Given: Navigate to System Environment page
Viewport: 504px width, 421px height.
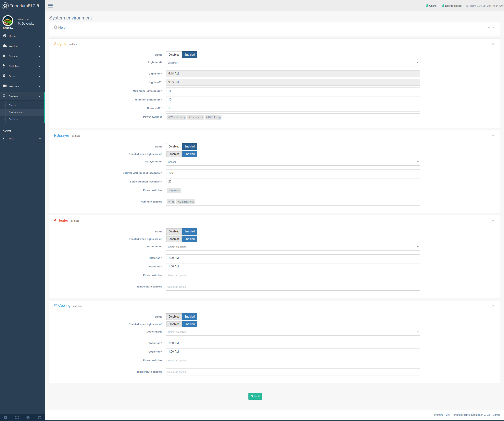Looking at the screenshot, I should 16,112.
